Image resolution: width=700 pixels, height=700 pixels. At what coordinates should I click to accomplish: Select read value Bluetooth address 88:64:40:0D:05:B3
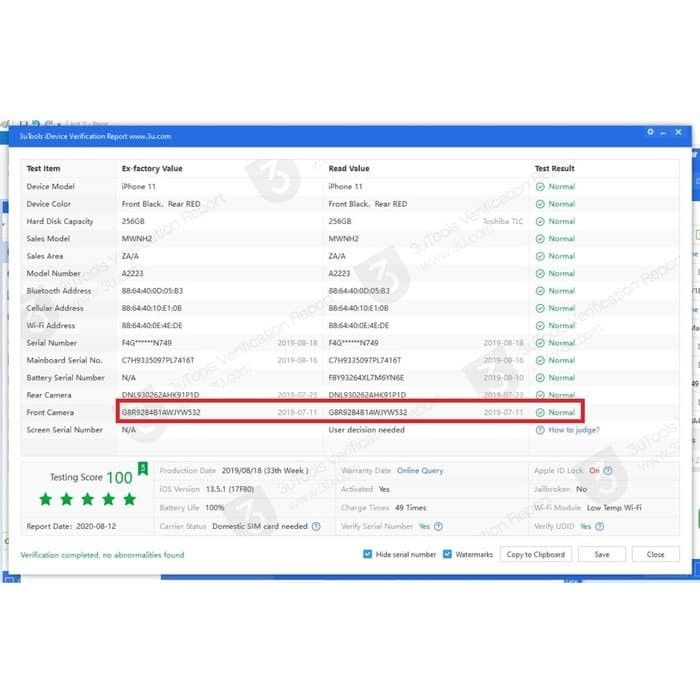coord(359,291)
